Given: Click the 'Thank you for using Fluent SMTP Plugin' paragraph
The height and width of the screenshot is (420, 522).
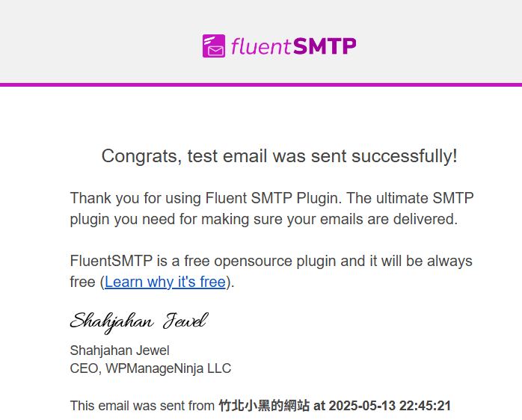Looking at the screenshot, I should [x=271, y=209].
